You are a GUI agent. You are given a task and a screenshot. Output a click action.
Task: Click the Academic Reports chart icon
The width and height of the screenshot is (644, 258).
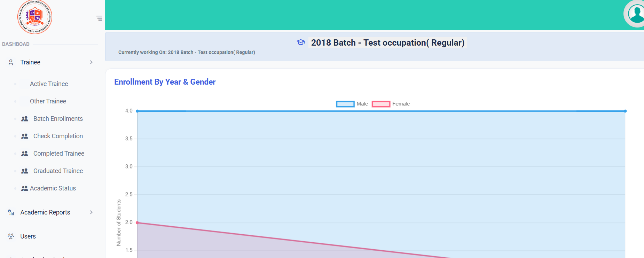pyautogui.click(x=11, y=212)
